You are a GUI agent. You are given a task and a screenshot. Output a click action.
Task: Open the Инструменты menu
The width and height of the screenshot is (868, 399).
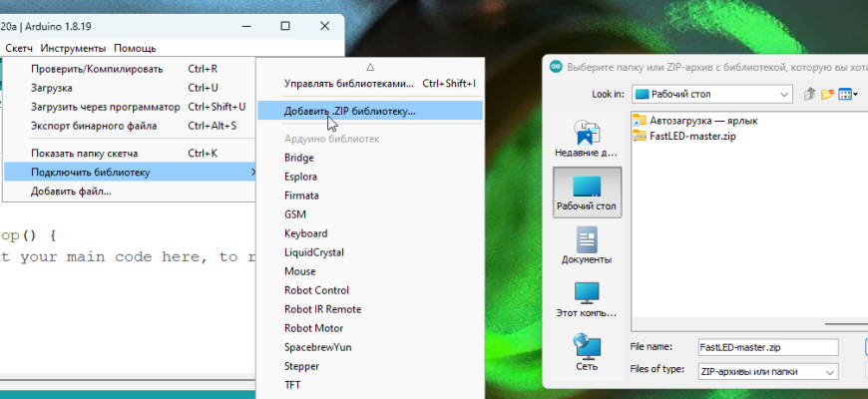[74, 48]
